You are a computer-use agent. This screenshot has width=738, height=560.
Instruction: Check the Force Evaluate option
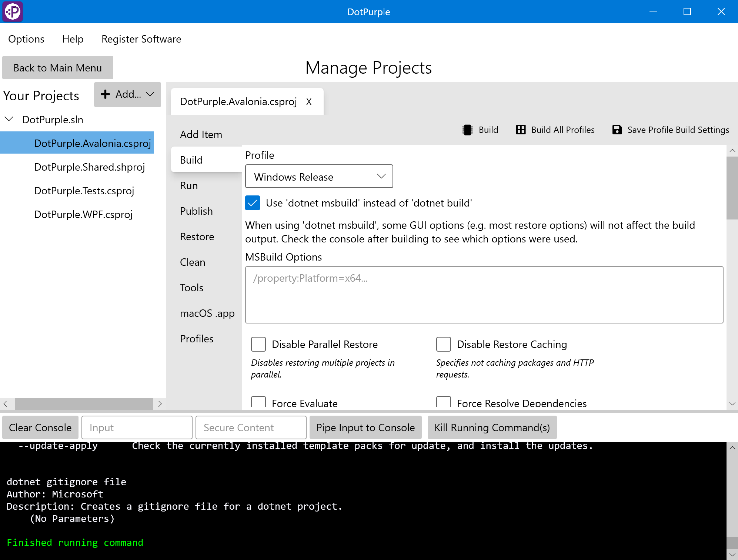[x=258, y=402]
